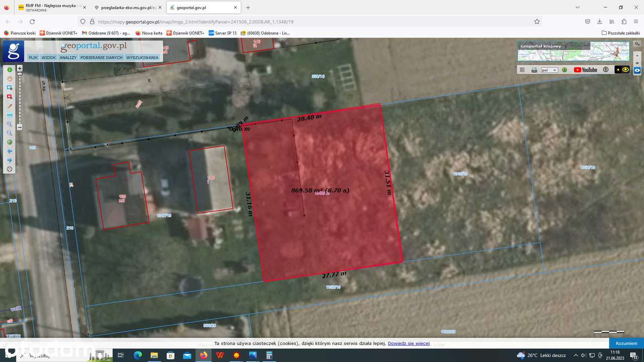Switch to przegladarka-ekw.ms.gov.pl browser tab

(128, 8)
